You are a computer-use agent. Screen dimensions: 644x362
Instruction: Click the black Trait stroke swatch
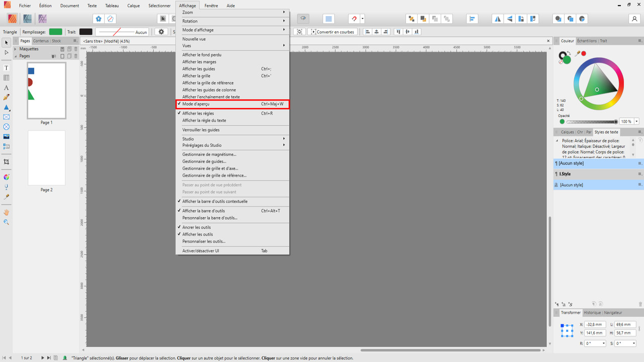pyautogui.click(x=86, y=32)
